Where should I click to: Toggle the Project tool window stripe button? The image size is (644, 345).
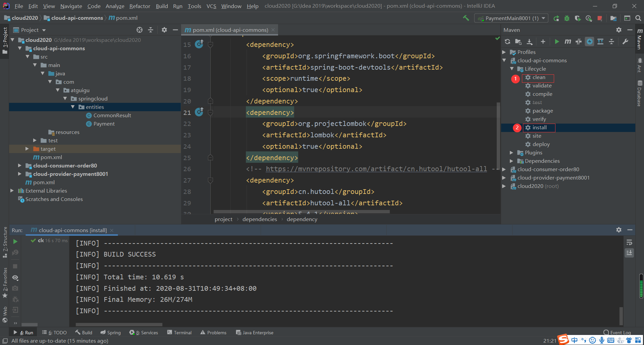pos(5,41)
